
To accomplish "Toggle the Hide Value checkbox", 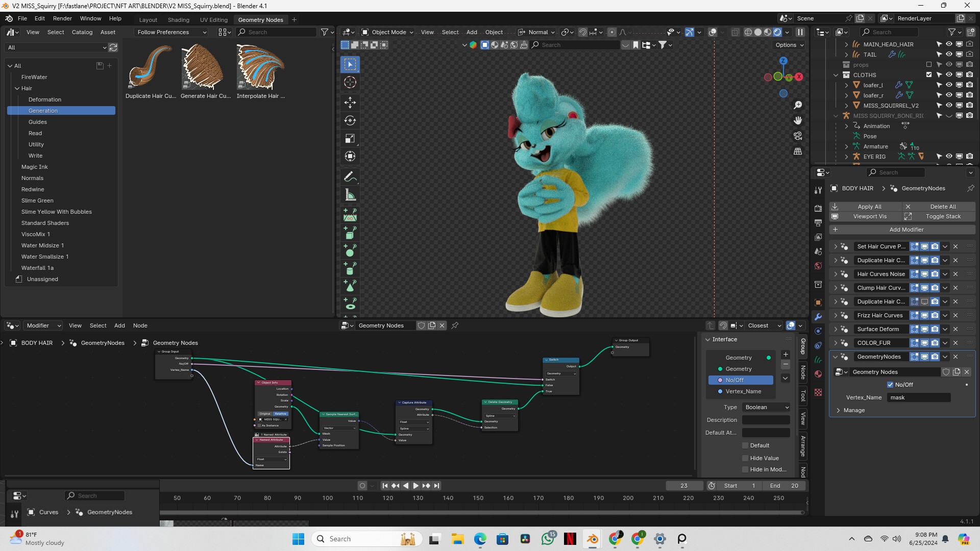I will [x=745, y=458].
